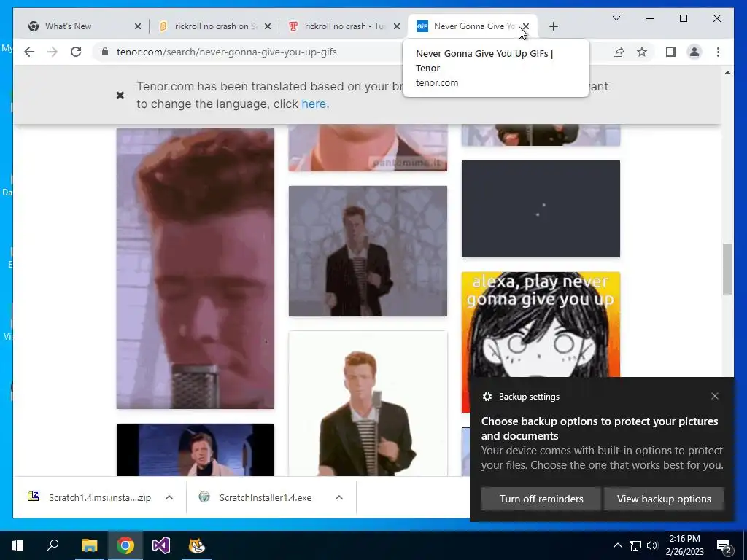Open the dark loading GIF placeholder
Viewport: 747px width, 560px height.
pyautogui.click(x=541, y=209)
